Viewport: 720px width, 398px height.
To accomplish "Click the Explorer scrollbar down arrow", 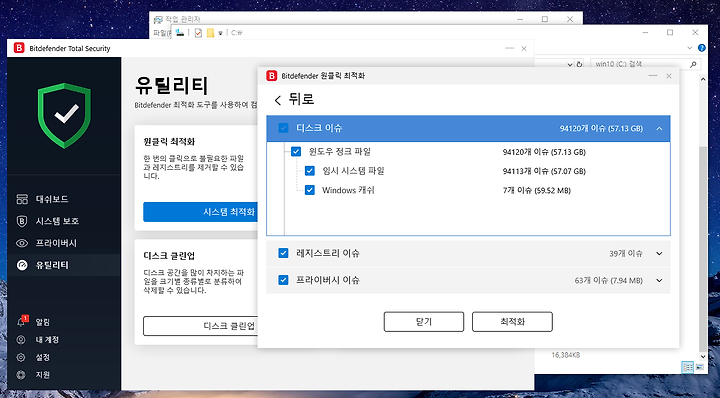I will coord(703,357).
